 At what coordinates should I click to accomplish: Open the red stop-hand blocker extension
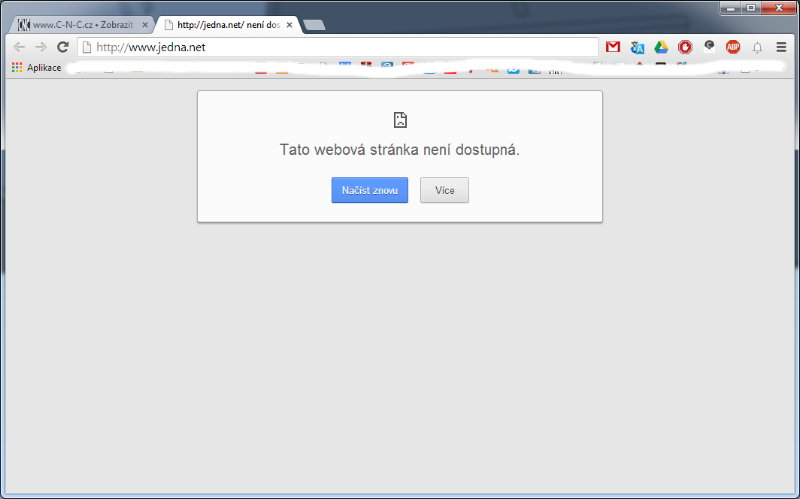pyautogui.click(x=685, y=47)
